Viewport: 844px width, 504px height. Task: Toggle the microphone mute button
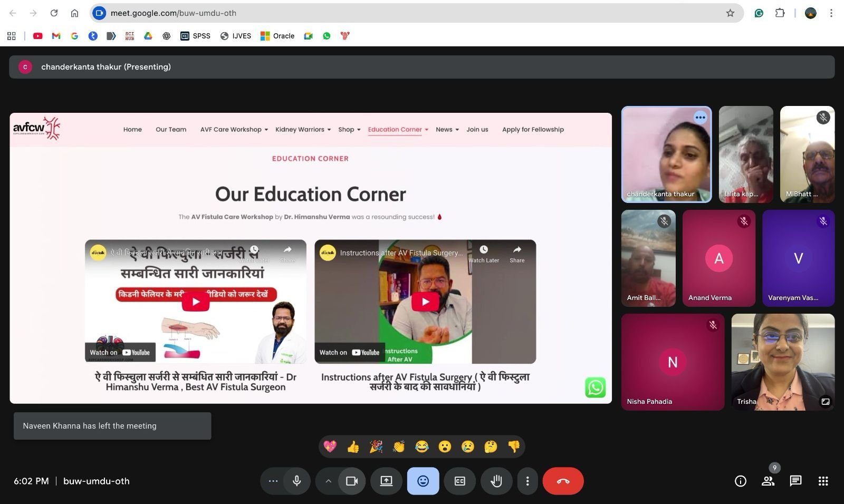point(297,481)
